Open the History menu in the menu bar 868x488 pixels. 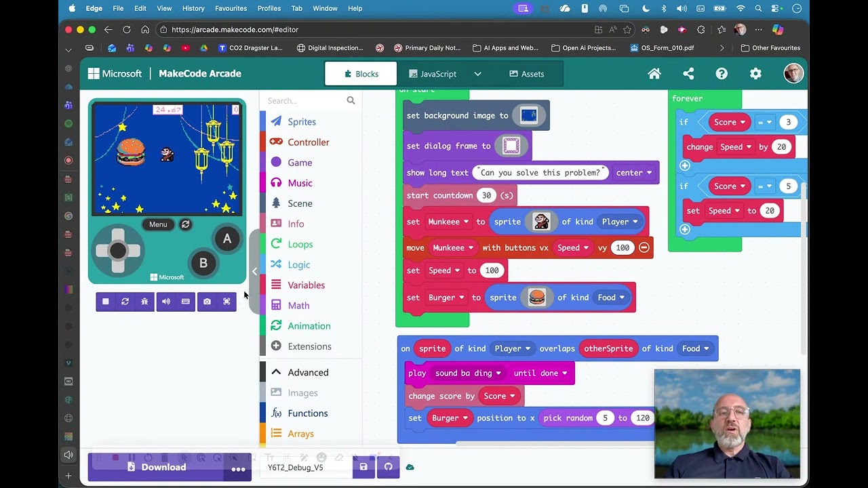(x=193, y=8)
